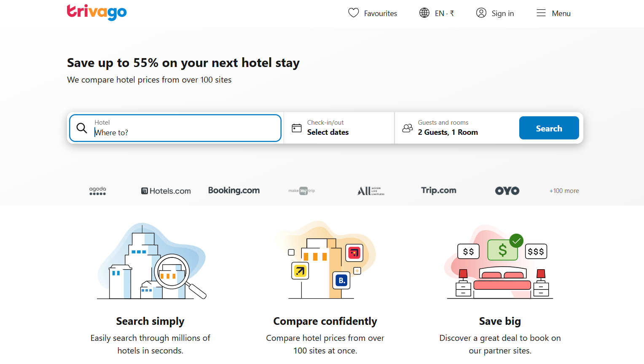Click the globe language icon
Screen dimensions: 644x364
tap(424, 13)
